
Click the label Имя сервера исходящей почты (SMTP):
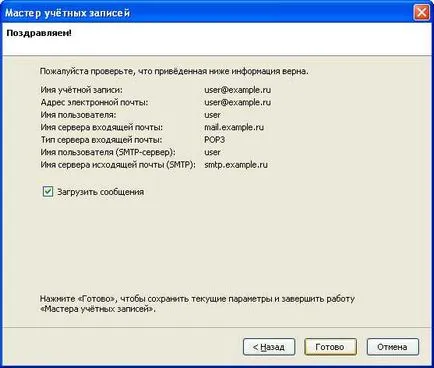[x=118, y=165]
